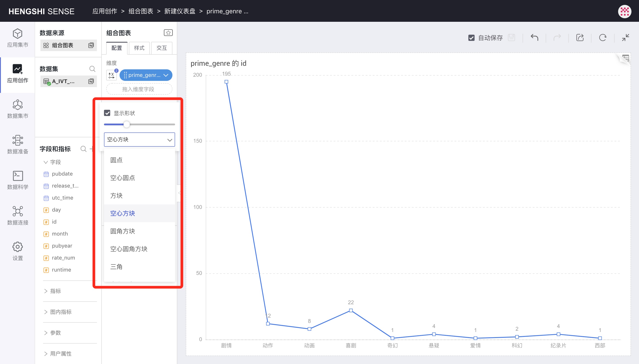Click the save disk icon
This screenshot has width=639, height=364.
(511, 38)
